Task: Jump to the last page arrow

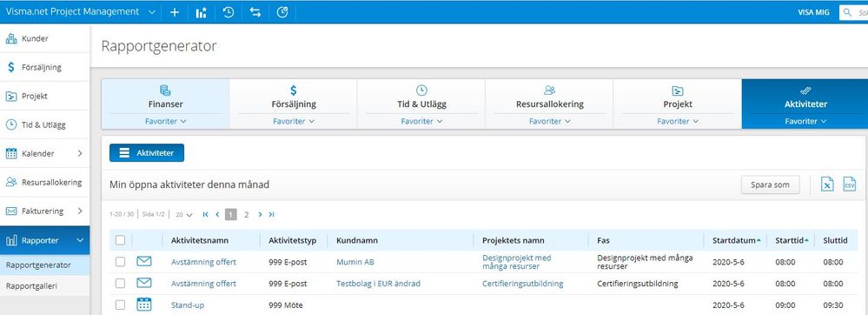Action: tap(271, 215)
